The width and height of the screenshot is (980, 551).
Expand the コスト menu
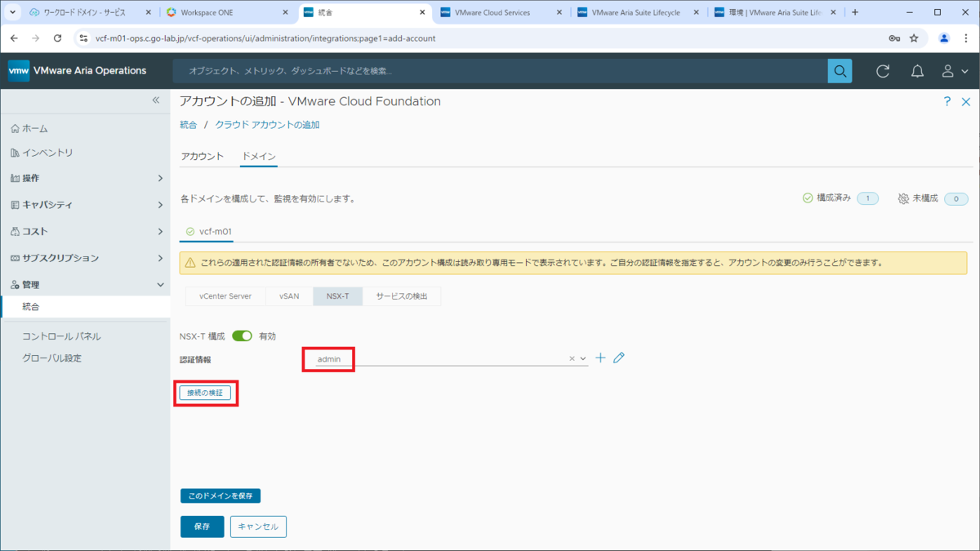pyautogui.click(x=85, y=232)
